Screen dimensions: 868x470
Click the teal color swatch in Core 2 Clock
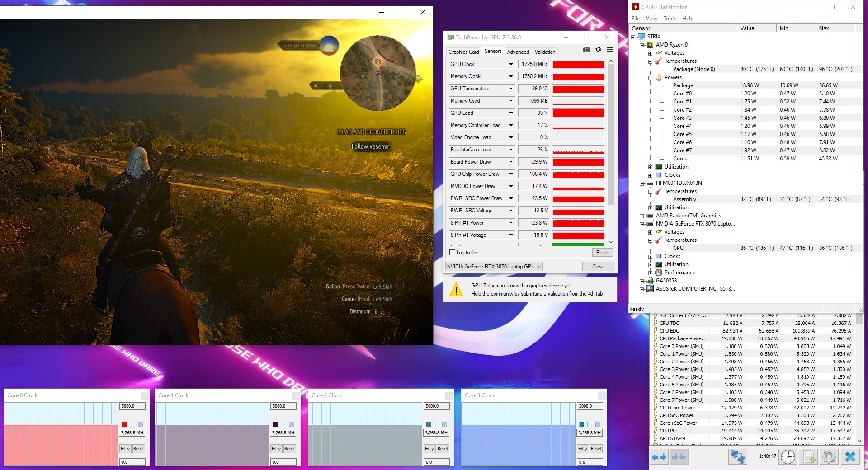click(x=429, y=424)
